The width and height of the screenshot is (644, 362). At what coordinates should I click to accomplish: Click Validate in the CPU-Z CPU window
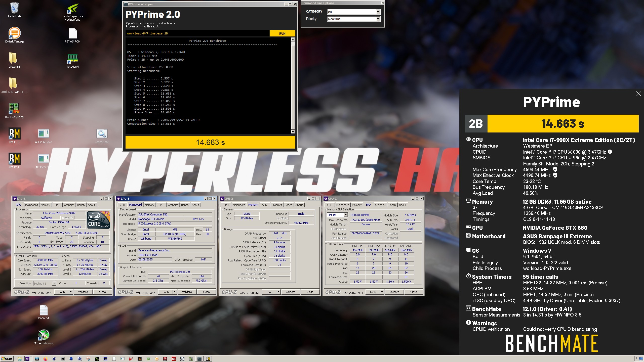tap(83, 292)
